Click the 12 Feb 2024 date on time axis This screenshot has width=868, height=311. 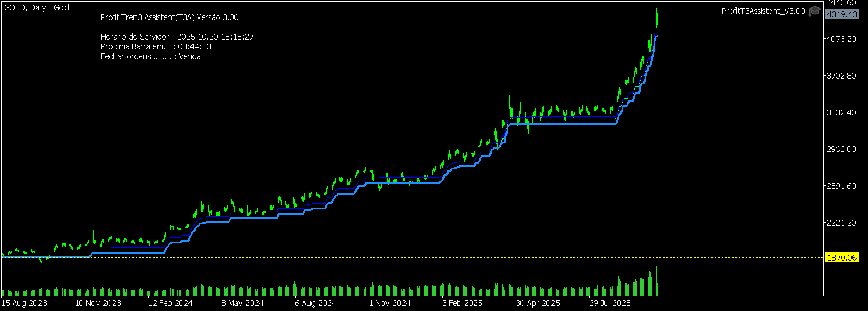pos(171,303)
